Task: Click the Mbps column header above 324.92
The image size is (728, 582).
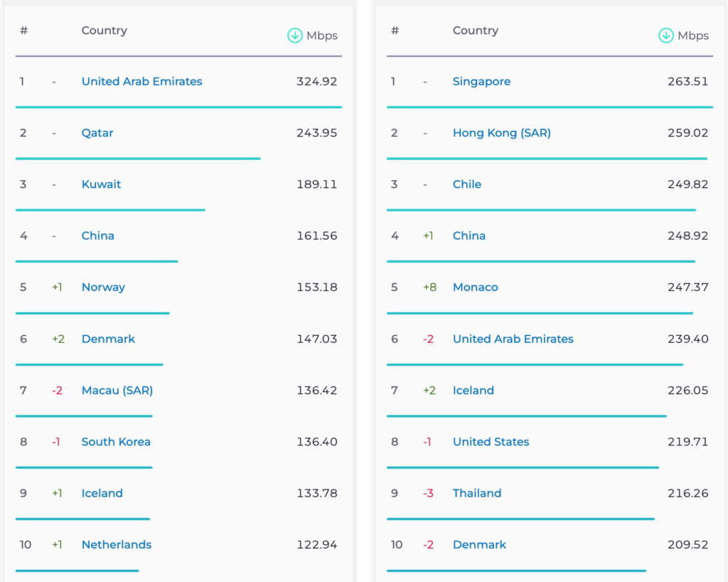Action: [321, 36]
